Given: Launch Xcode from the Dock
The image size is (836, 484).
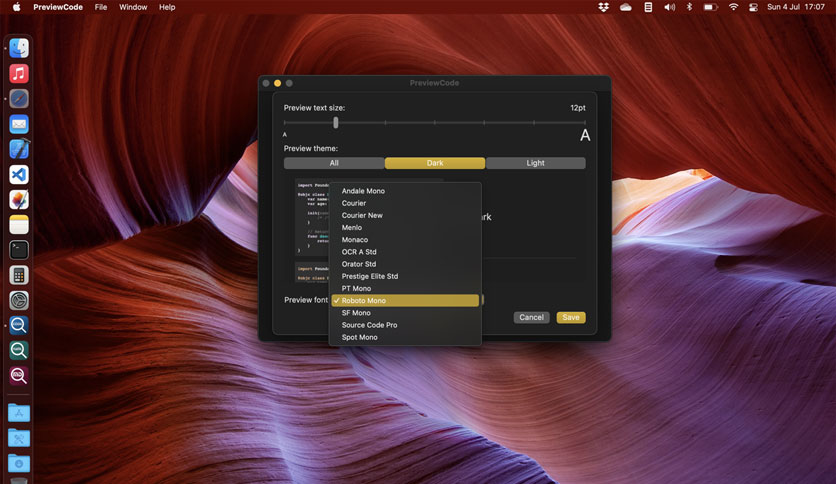Looking at the screenshot, I should pyautogui.click(x=19, y=149).
